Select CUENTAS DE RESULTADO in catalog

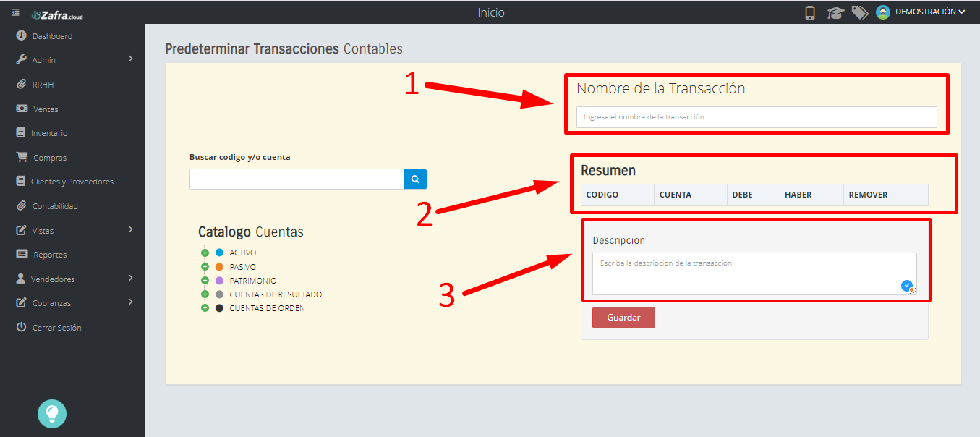[x=276, y=294]
